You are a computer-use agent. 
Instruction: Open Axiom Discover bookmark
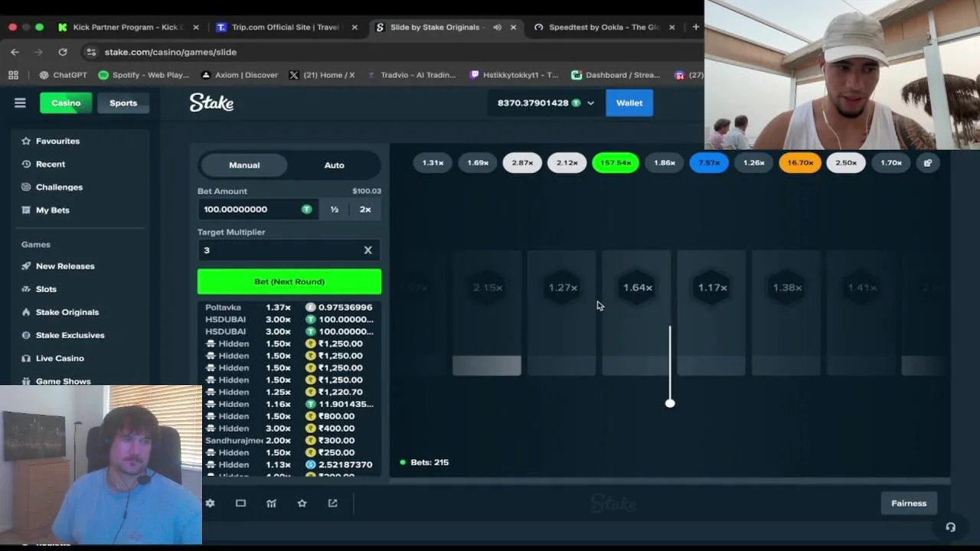point(239,75)
